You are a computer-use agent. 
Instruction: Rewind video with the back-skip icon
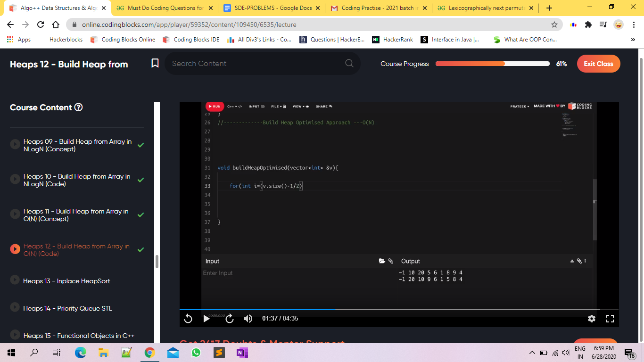pyautogui.click(x=188, y=319)
